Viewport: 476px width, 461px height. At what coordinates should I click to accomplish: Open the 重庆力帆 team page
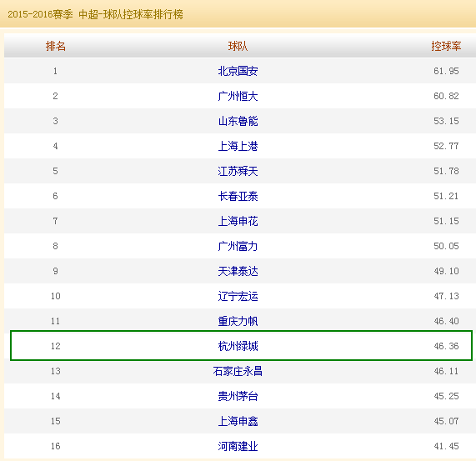pos(238,321)
